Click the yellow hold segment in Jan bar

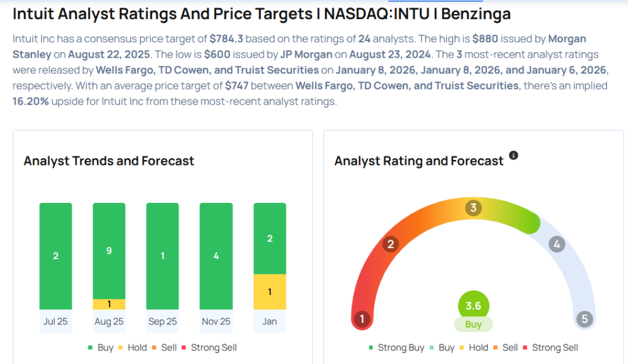(x=269, y=292)
